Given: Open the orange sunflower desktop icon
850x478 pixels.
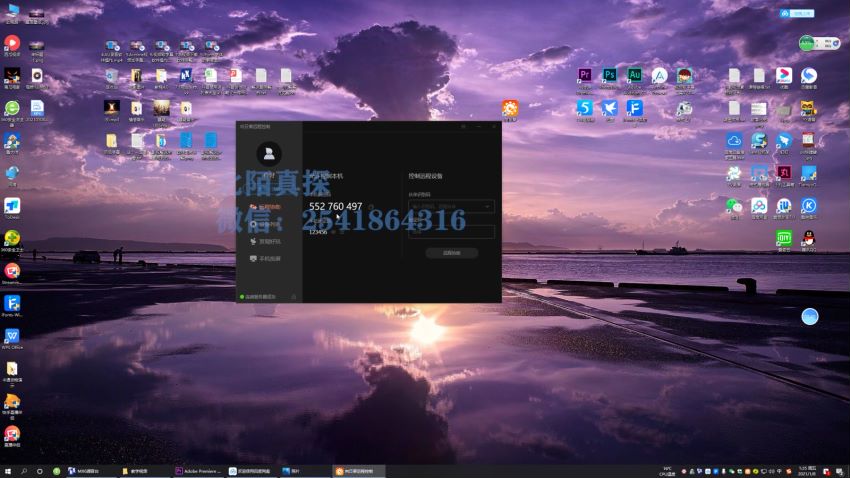Looking at the screenshot, I should pyautogui.click(x=510, y=108).
